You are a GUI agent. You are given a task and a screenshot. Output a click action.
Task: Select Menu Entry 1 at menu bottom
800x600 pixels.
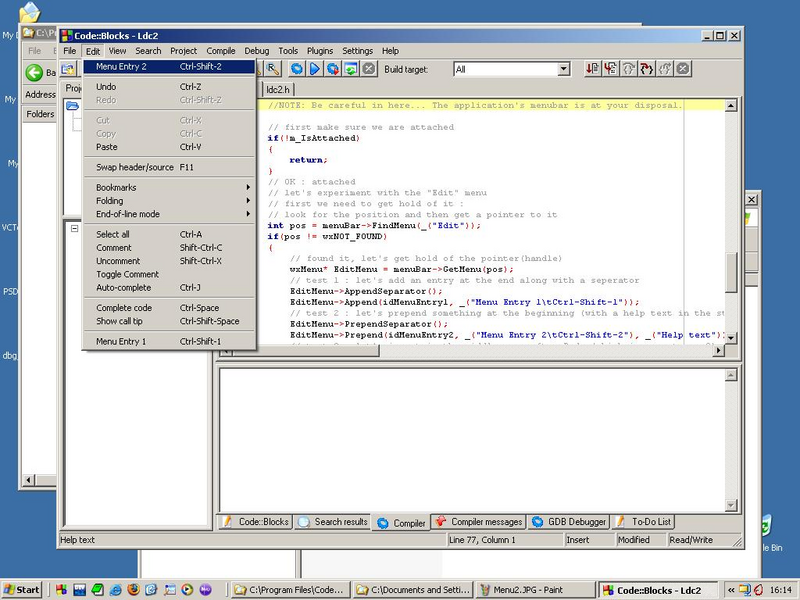click(x=168, y=341)
